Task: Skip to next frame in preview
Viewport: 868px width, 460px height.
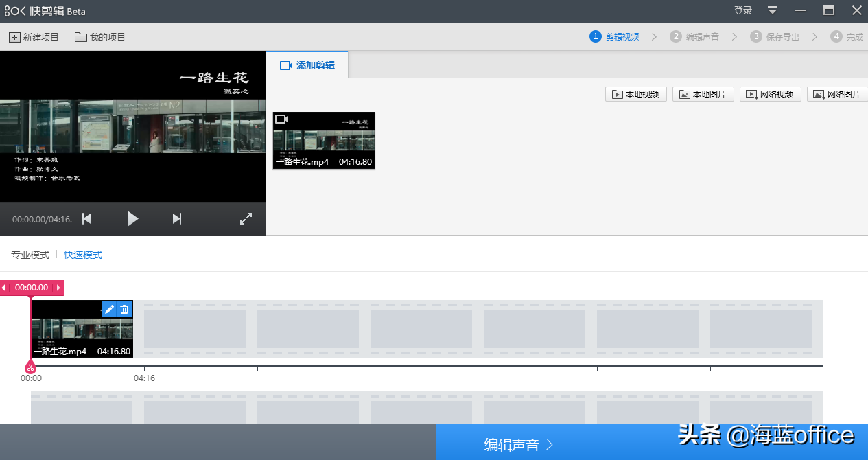Action: pos(177,219)
